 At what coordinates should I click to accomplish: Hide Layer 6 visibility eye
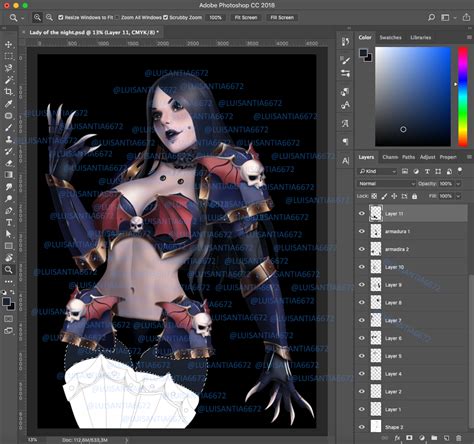click(362, 338)
